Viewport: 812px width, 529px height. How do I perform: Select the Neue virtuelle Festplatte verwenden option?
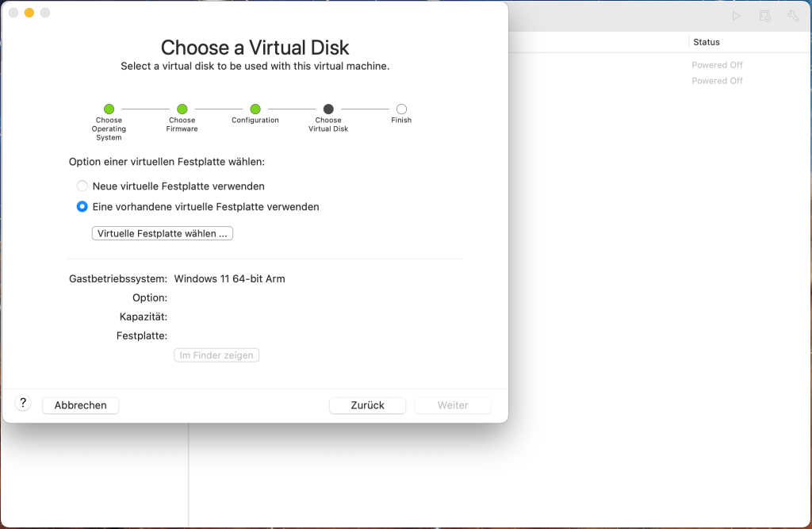(82, 186)
